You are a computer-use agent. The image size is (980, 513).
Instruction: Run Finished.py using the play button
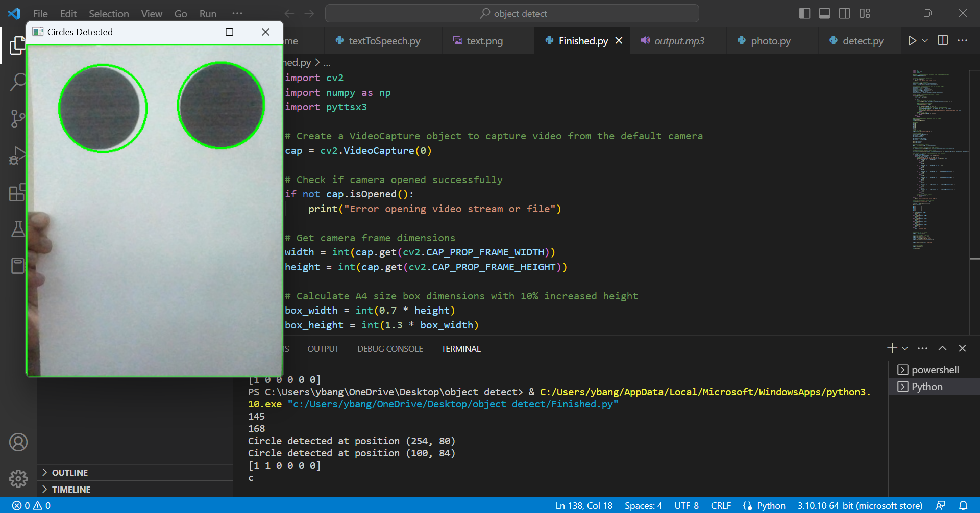[x=913, y=40]
